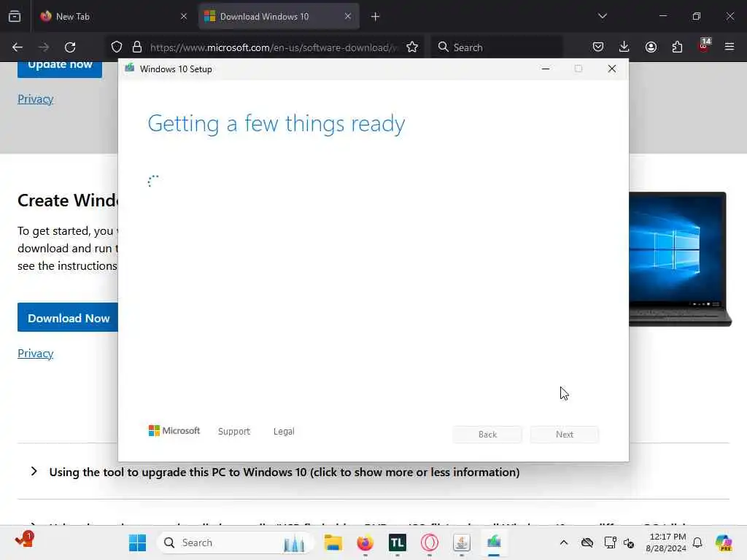
Task: Select Windows 10 Setup taskbar icon
Action: (494, 542)
